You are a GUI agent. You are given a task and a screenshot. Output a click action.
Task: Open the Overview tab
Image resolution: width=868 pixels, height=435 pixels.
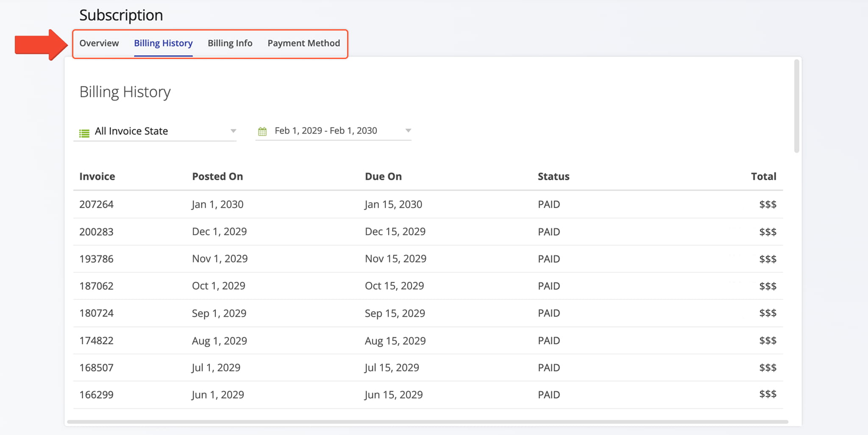point(99,43)
